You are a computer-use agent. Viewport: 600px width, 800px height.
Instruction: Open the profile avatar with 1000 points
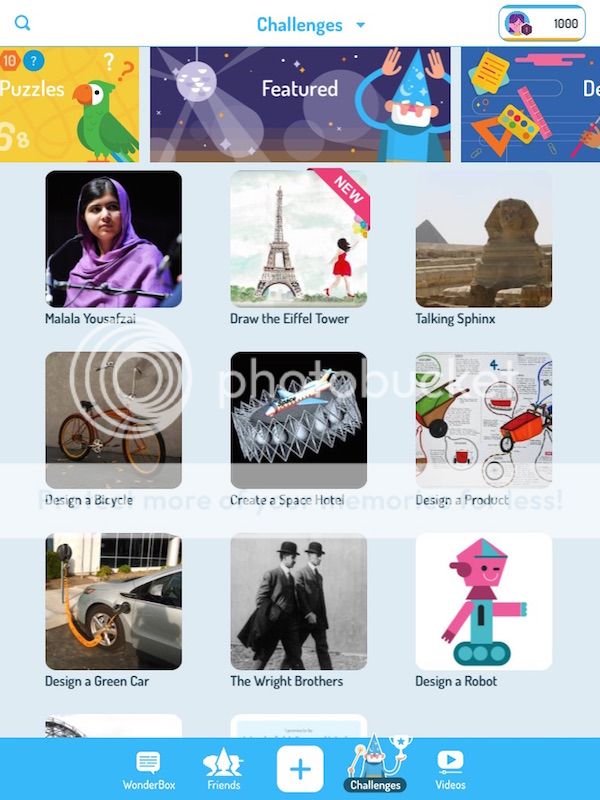tap(542, 23)
